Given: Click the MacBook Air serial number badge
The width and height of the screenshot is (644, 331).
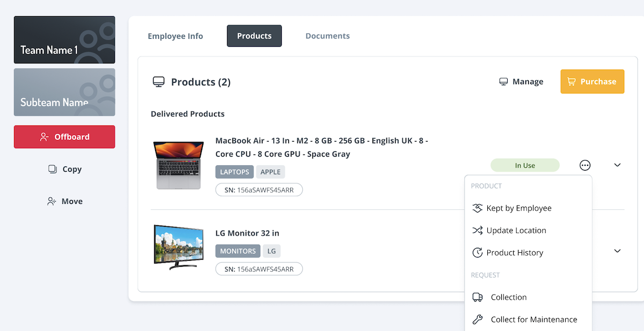Looking at the screenshot, I should (x=259, y=190).
